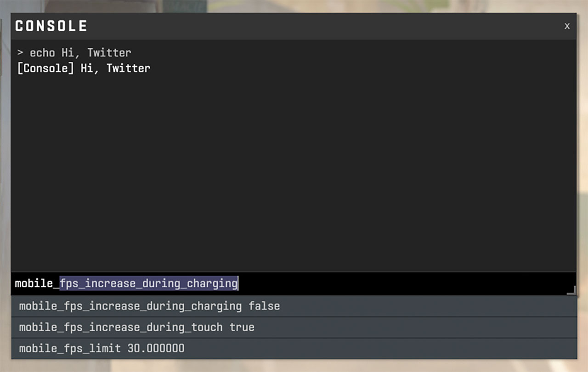Viewport: 588px width, 372px height.
Task: Click the "true" value in the touch suggestion
Action: pos(242,327)
